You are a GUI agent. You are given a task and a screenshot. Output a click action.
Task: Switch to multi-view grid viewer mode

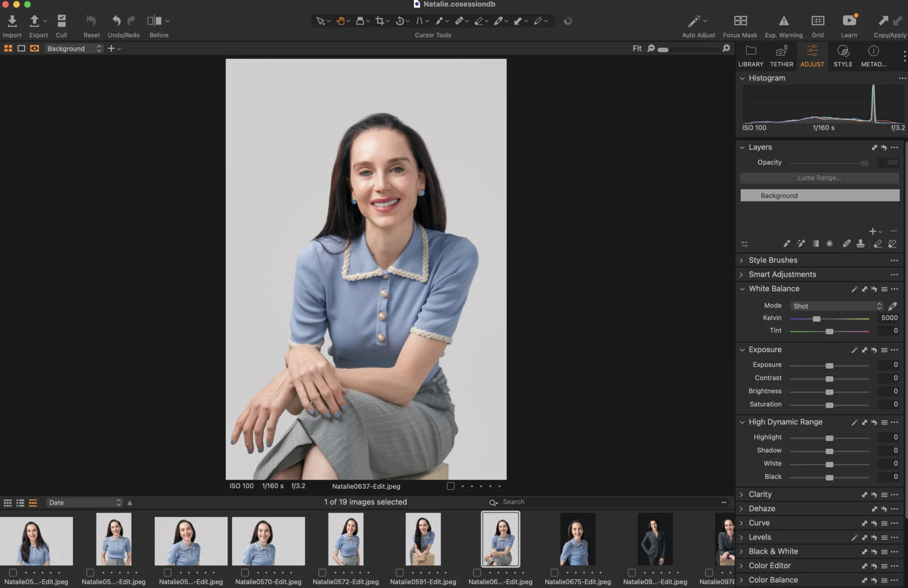[8, 48]
